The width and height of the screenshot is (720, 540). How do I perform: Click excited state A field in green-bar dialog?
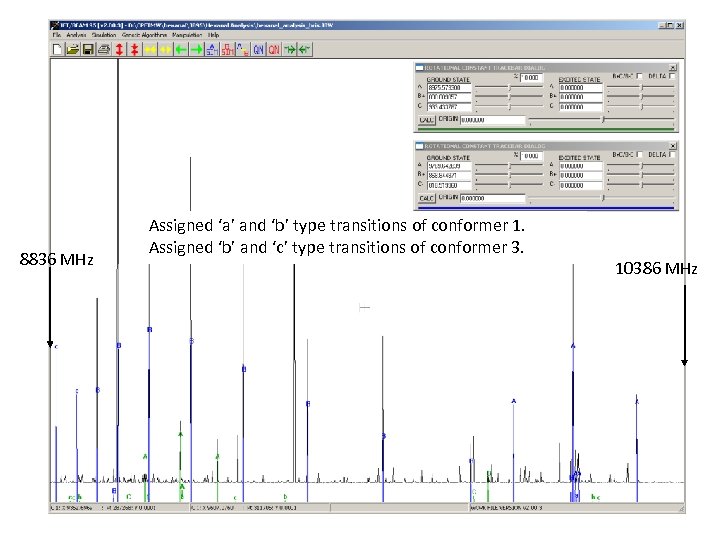pos(580,88)
